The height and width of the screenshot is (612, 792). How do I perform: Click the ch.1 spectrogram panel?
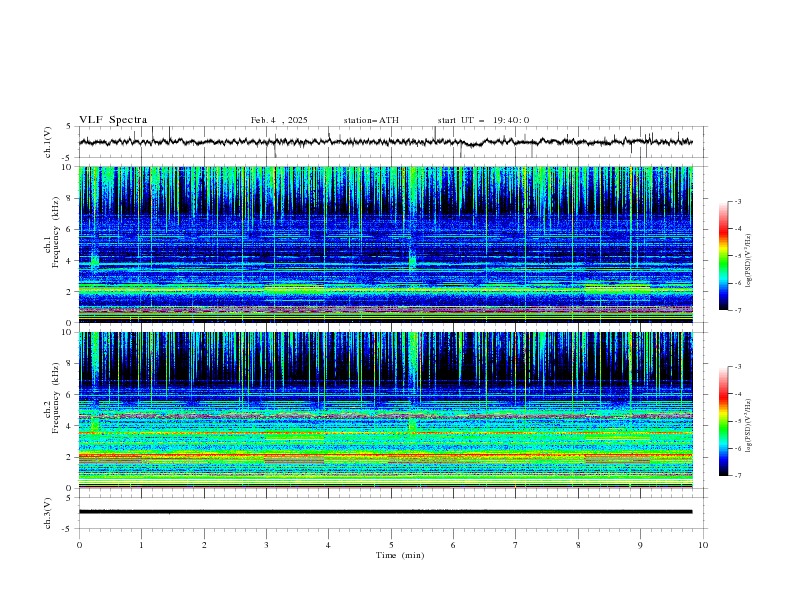click(386, 244)
